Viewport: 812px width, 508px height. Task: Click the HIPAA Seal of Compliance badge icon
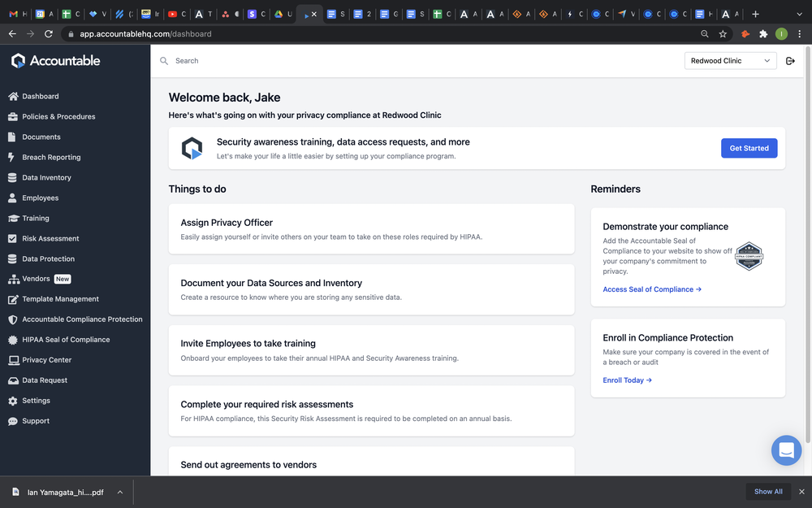(x=12, y=340)
